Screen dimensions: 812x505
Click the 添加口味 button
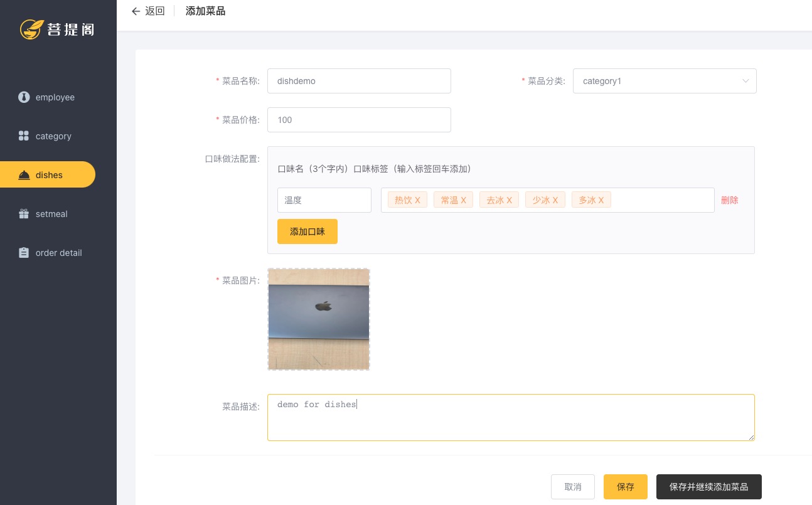tap(307, 231)
